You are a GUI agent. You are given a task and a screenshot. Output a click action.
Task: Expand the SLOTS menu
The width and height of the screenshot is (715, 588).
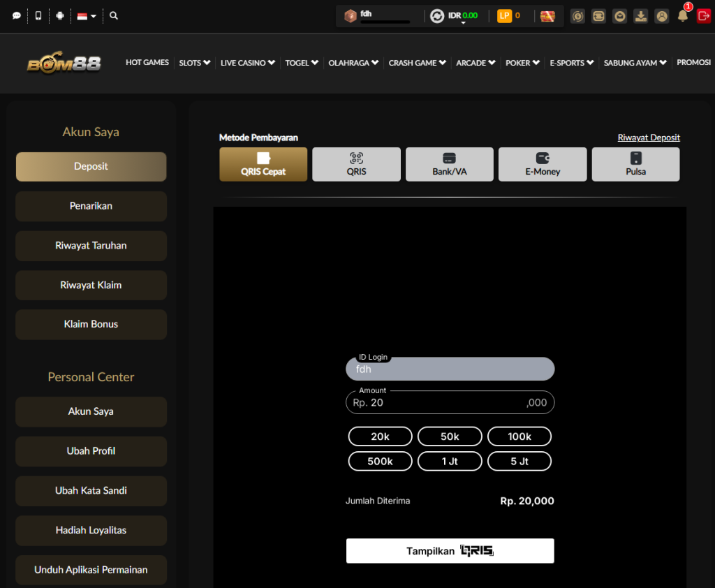click(194, 63)
